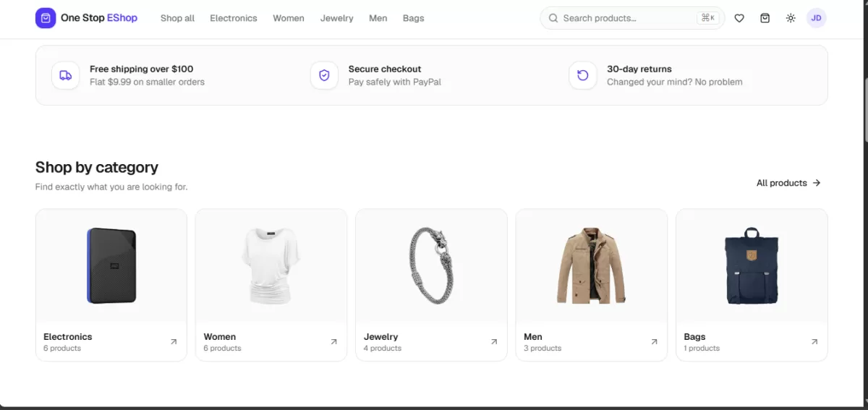868x410 pixels.
Task: Click the arrow icon on Jewelry card
Action: 494,342
